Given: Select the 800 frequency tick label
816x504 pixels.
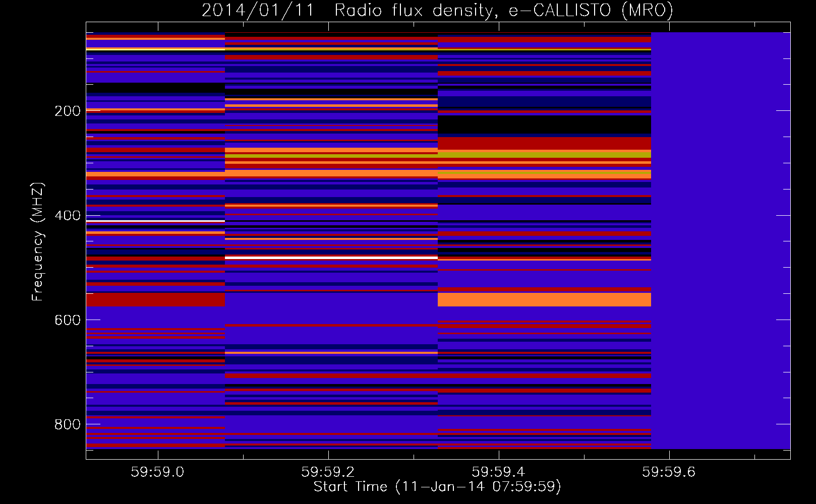Looking at the screenshot, I should point(68,424).
